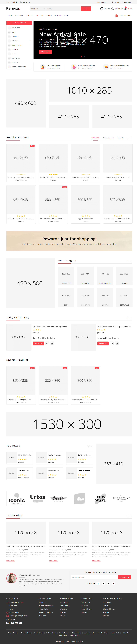Click the Wishlist star icon in header
Viewport: 137px width, 644px height.
(113, 9)
